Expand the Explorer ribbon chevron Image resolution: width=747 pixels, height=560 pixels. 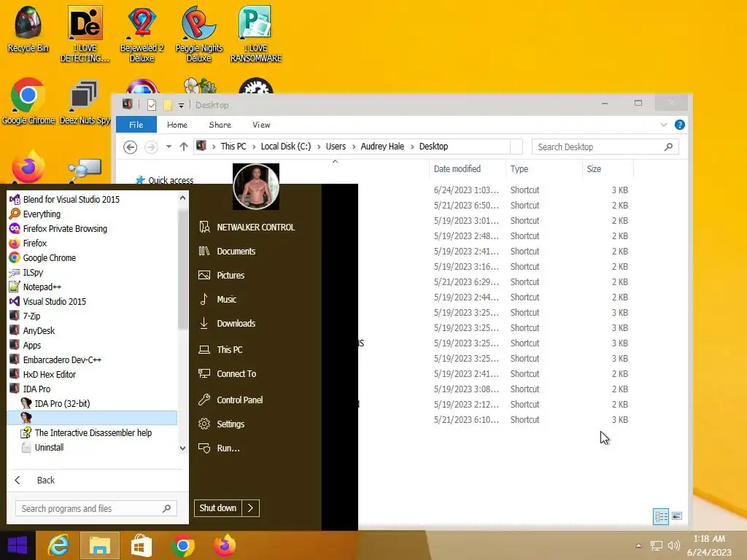pos(664,125)
